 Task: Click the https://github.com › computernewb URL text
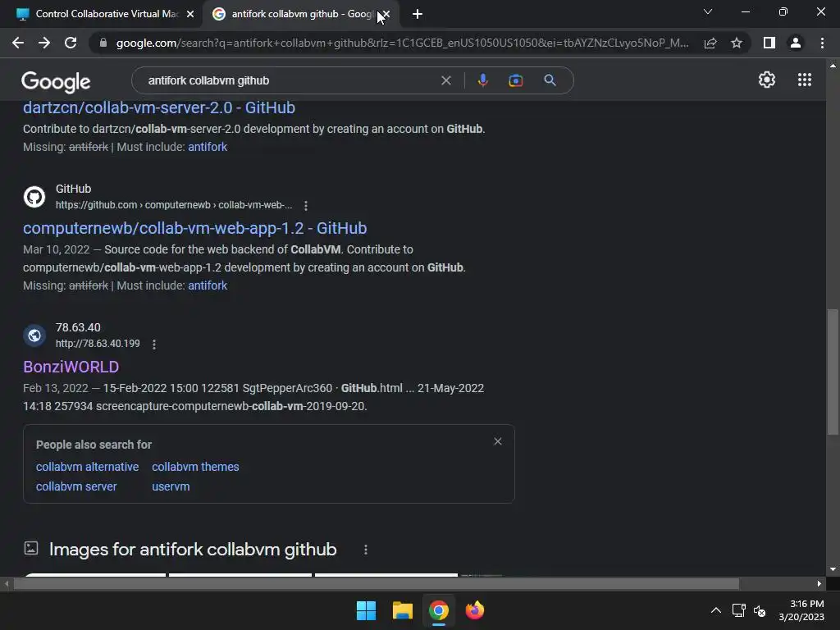pos(174,205)
